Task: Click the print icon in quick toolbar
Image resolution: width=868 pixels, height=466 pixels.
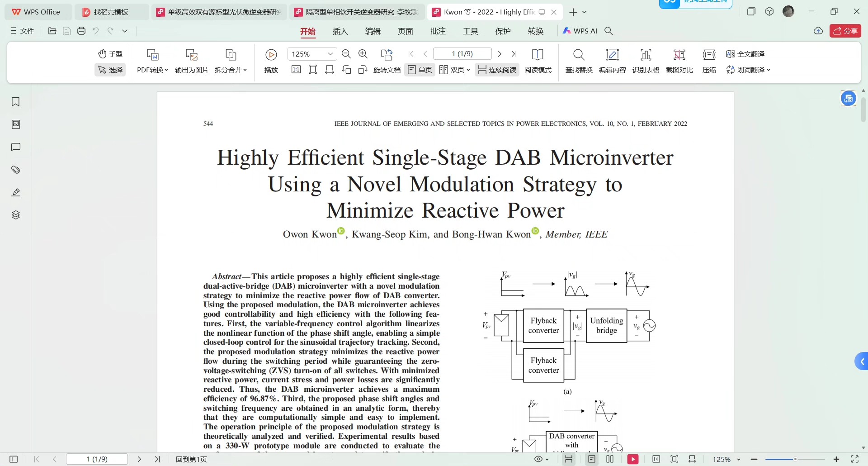Action: click(x=81, y=31)
